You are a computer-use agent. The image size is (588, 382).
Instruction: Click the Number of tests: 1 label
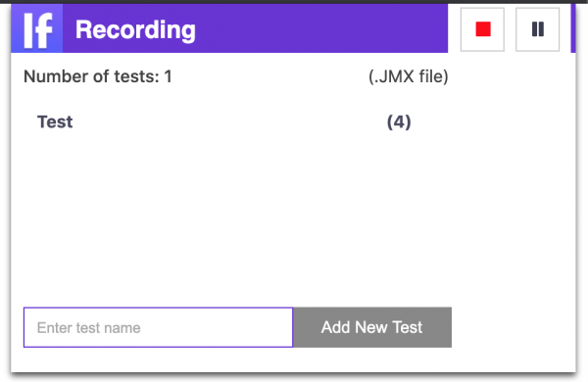(x=97, y=76)
